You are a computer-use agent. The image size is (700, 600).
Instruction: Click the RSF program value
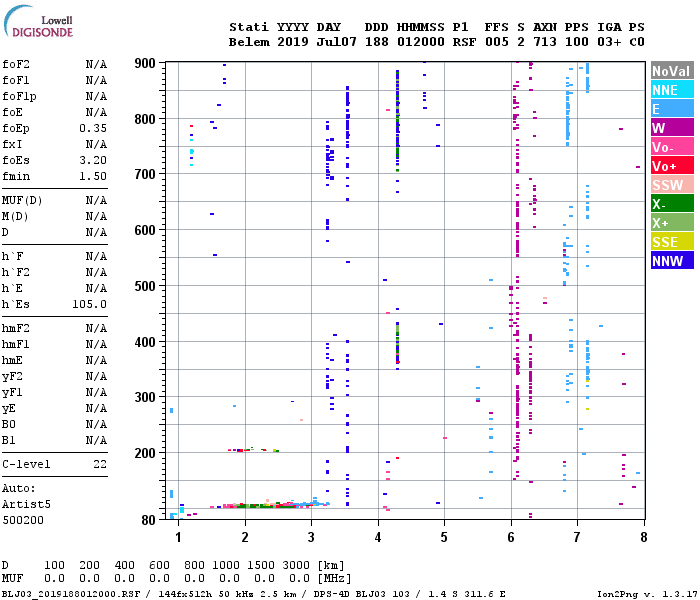click(x=464, y=42)
